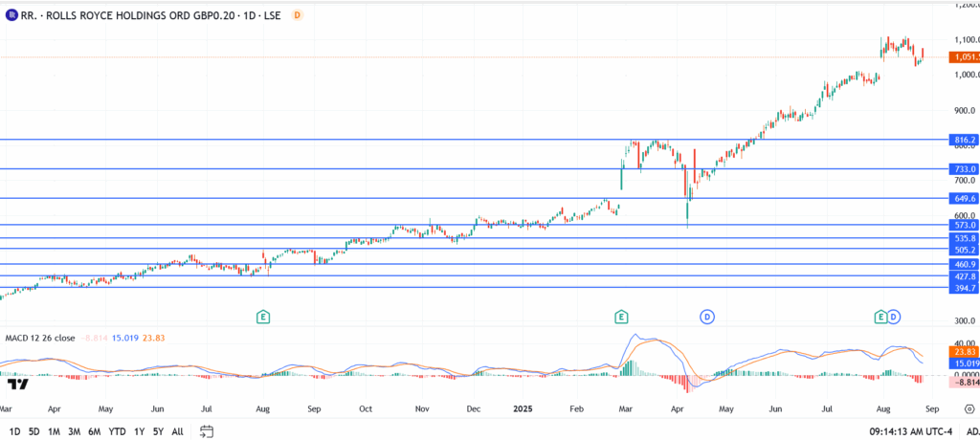Click the pink -8.814 MACD axis label
Viewport: 980px width, 440px height.
[x=965, y=383]
